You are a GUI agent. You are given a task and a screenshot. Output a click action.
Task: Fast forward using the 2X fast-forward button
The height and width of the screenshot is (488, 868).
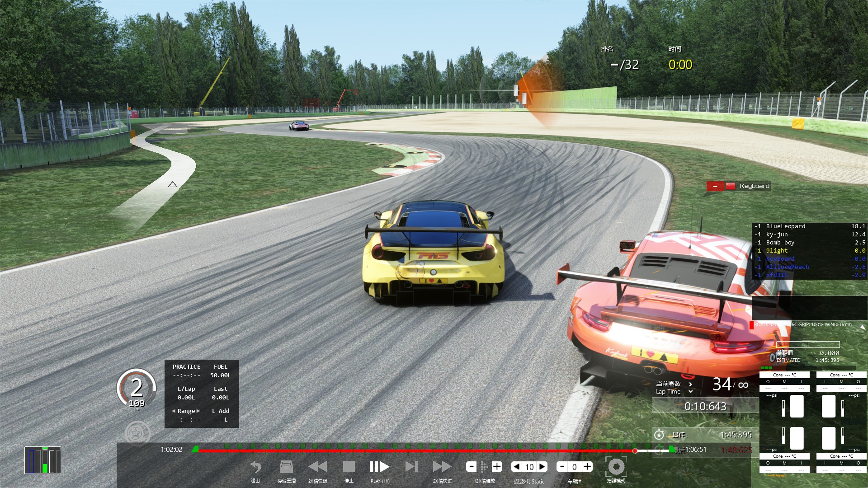(442, 466)
